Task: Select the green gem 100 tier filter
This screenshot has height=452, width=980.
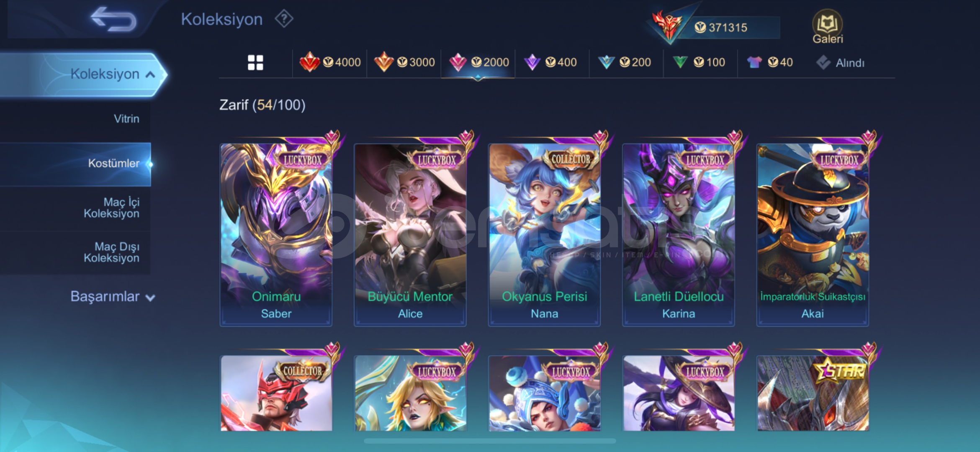Action: pyautogui.click(x=698, y=62)
